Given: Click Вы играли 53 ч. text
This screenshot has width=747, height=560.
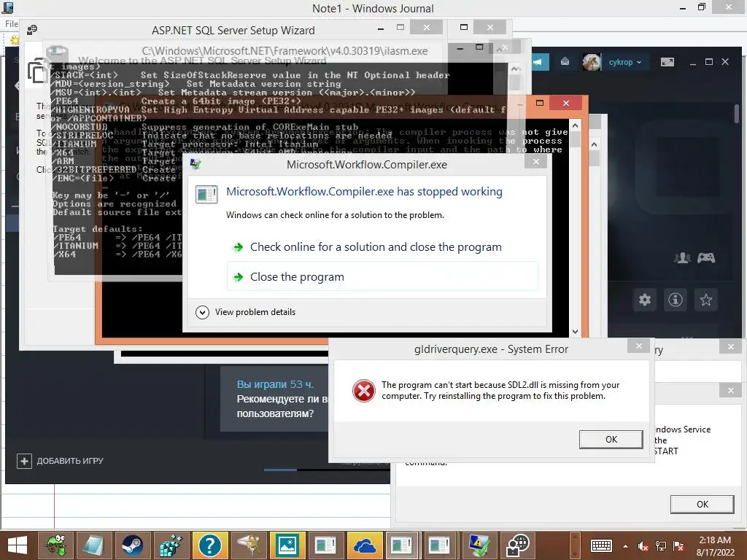Looking at the screenshot, I should (x=275, y=384).
